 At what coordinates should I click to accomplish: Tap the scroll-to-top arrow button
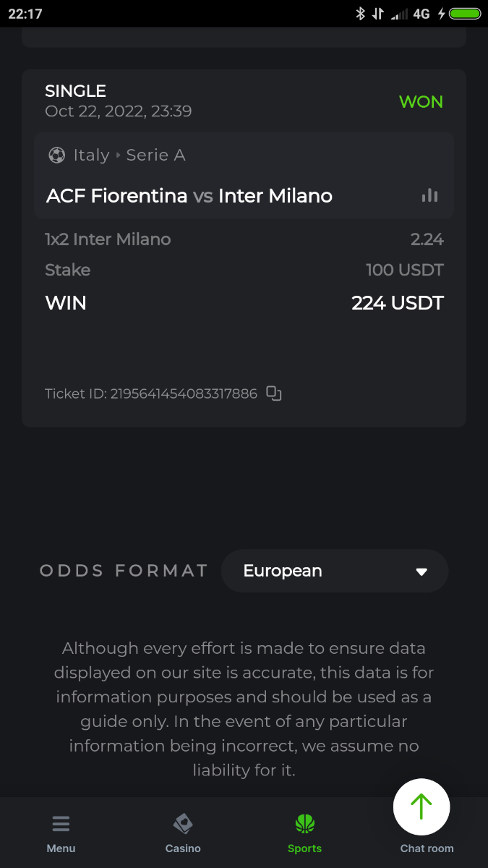[421, 807]
